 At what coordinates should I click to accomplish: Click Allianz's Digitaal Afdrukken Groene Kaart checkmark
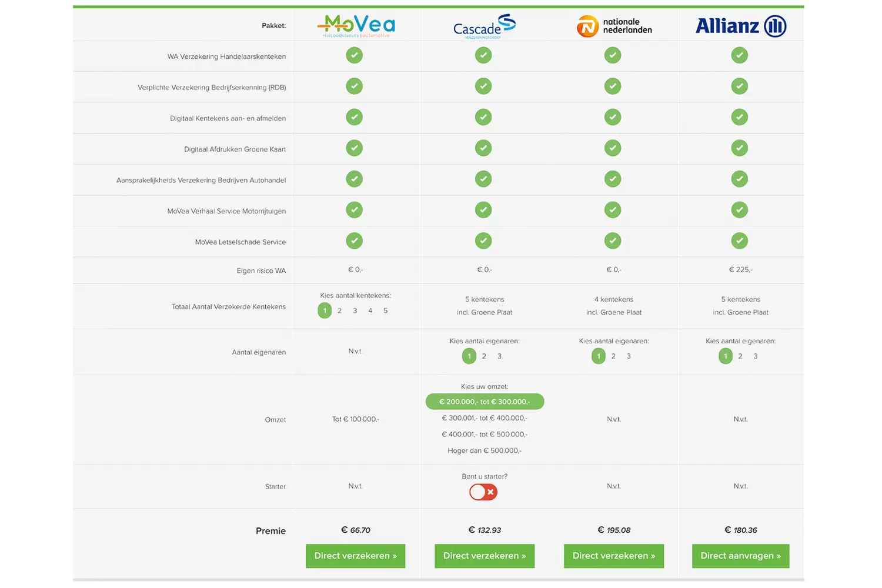pos(739,148)
